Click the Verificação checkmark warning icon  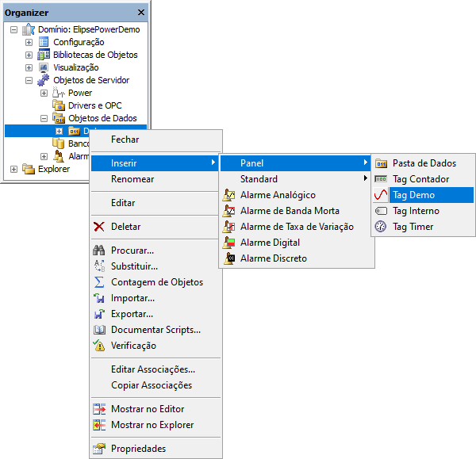point(99,346)
